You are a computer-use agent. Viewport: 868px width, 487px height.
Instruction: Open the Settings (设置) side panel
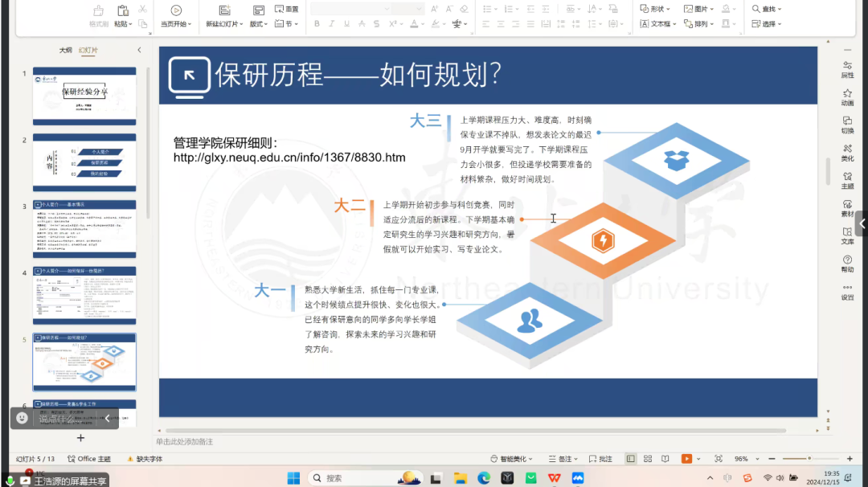(x=847, y=292)
